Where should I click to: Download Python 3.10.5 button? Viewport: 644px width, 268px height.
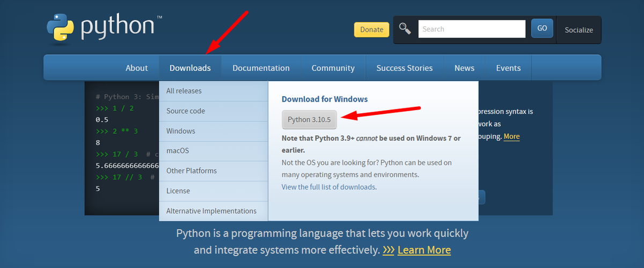click(309, 119)
